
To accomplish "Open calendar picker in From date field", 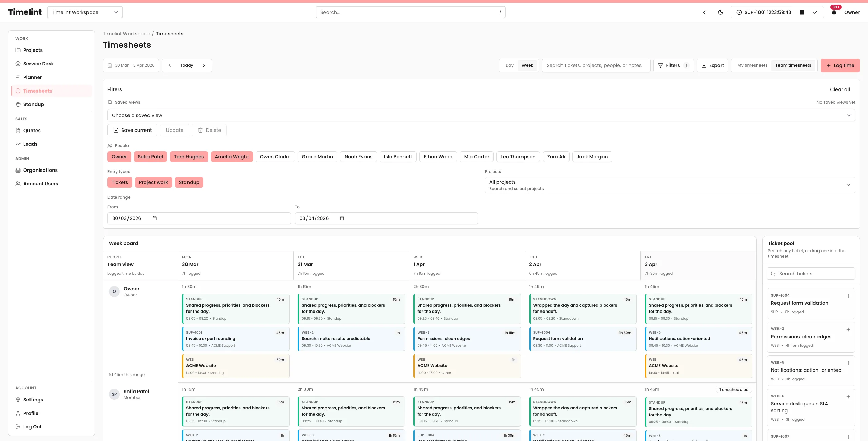I will pos(155,218).
